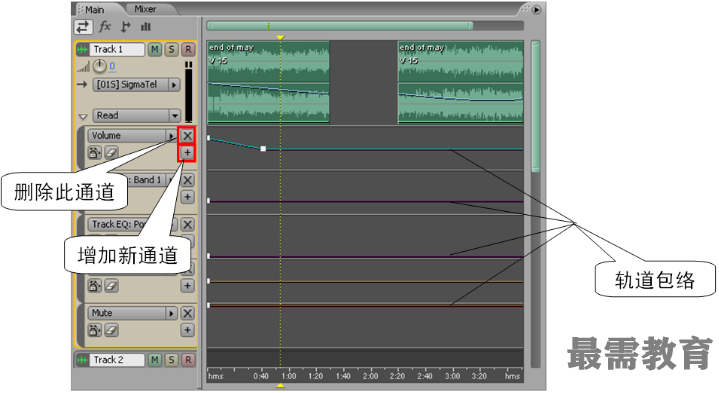The image size is (719, 393).
Task: Show the fx effects controls
Action: [105, 27]
